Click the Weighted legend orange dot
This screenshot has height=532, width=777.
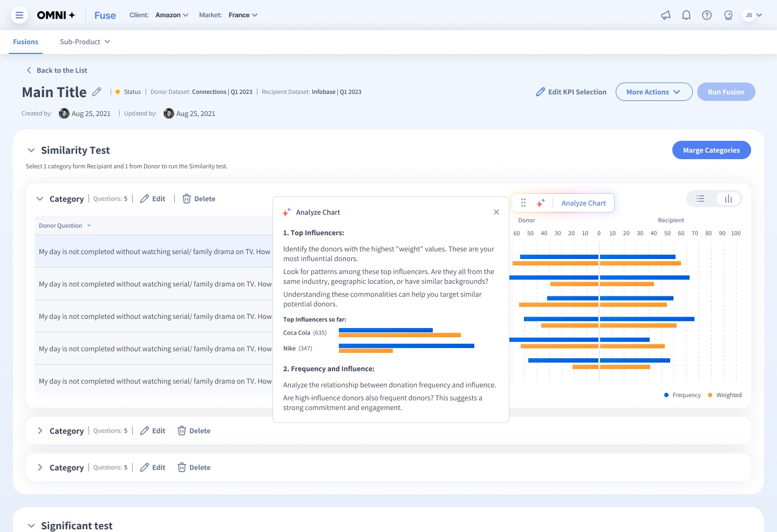(710, 395)
